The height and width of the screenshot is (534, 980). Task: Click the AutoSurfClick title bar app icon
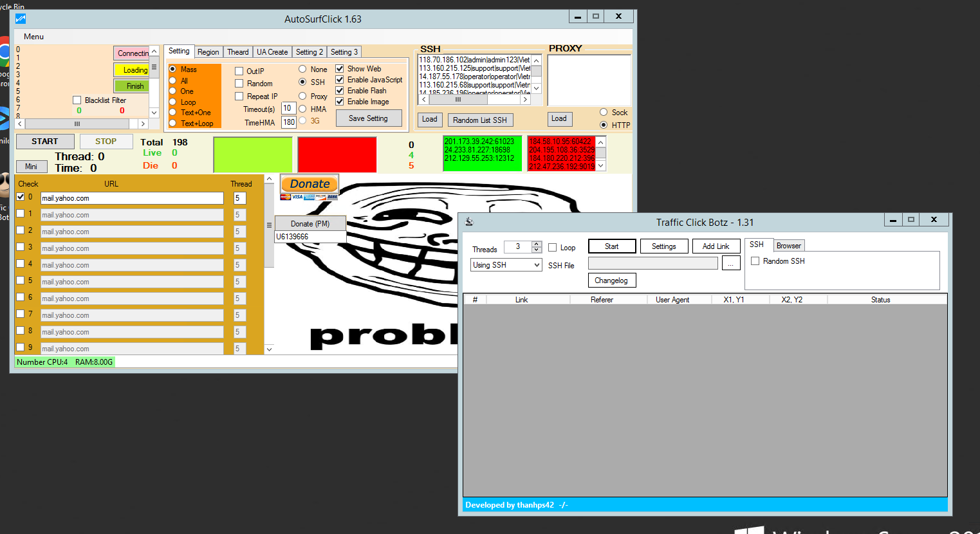point(20,19)
